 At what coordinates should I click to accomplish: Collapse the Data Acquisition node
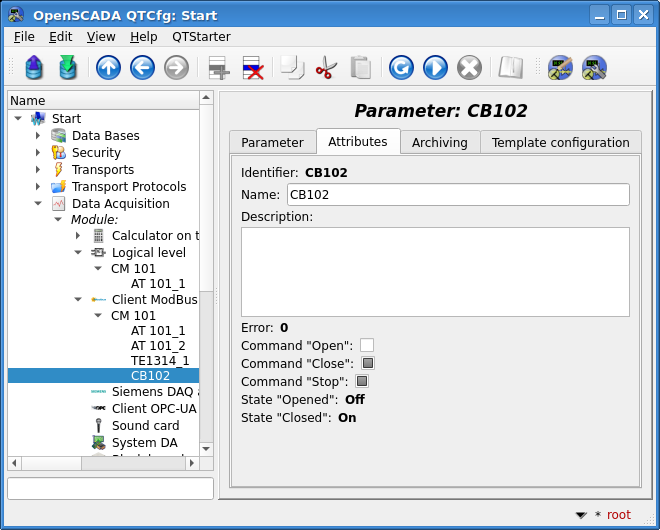[x=38, y=203]
